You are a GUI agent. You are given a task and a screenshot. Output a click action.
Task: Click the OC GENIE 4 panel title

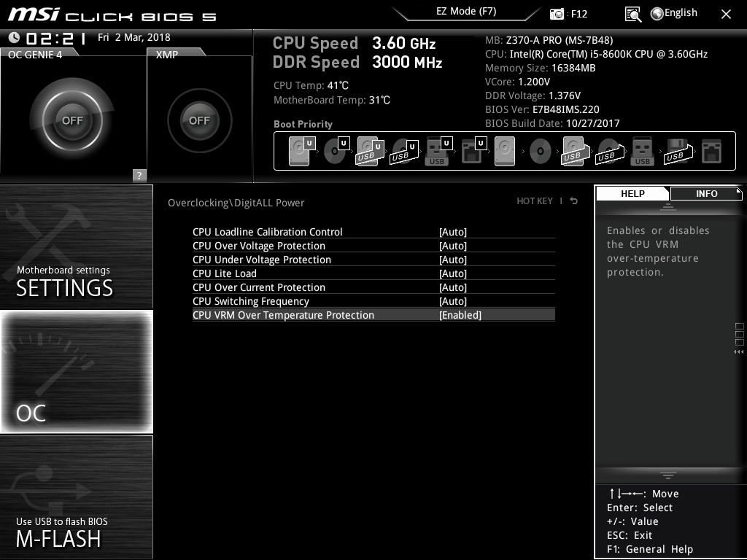click(x=35, y=55)
